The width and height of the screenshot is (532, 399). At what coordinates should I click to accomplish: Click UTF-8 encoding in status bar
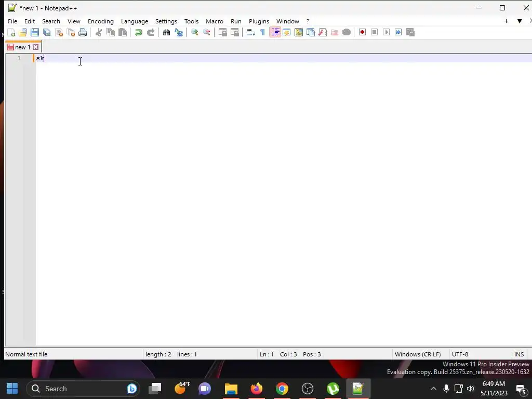click(460, 354)
